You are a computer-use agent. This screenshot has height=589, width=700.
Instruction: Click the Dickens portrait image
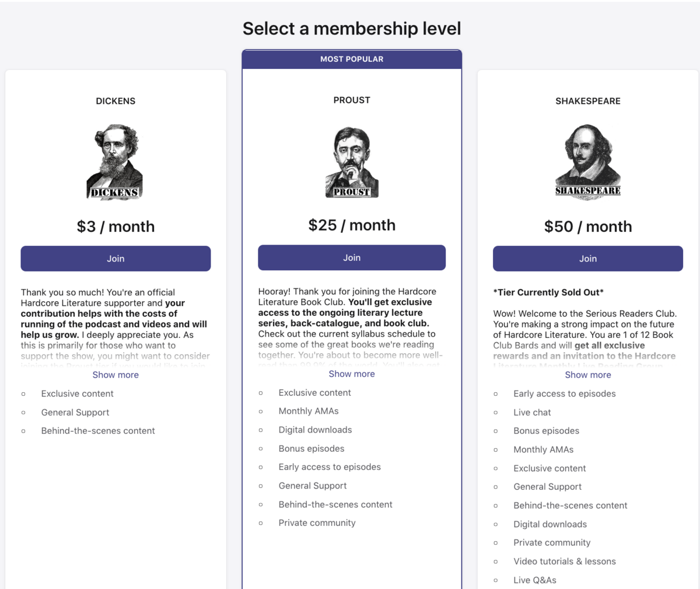pyautogui.click(x=116, y=162)
